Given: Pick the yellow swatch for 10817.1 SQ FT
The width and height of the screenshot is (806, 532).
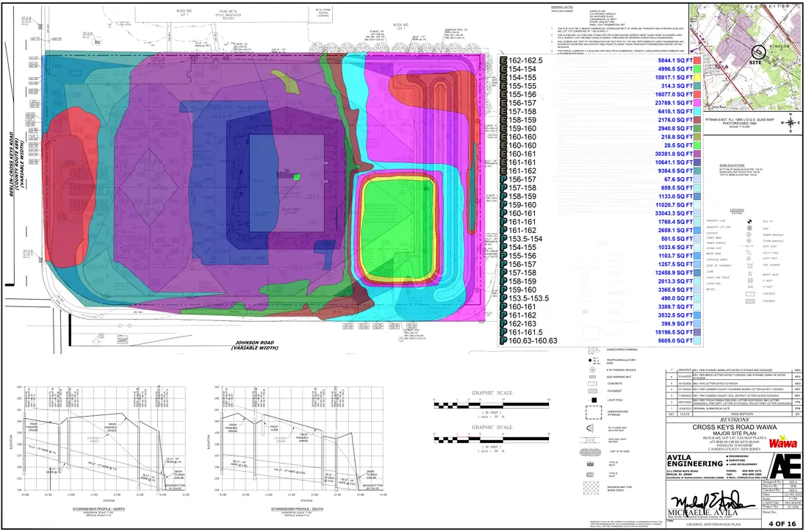Looking at the screenshot, I should (697, 78).
